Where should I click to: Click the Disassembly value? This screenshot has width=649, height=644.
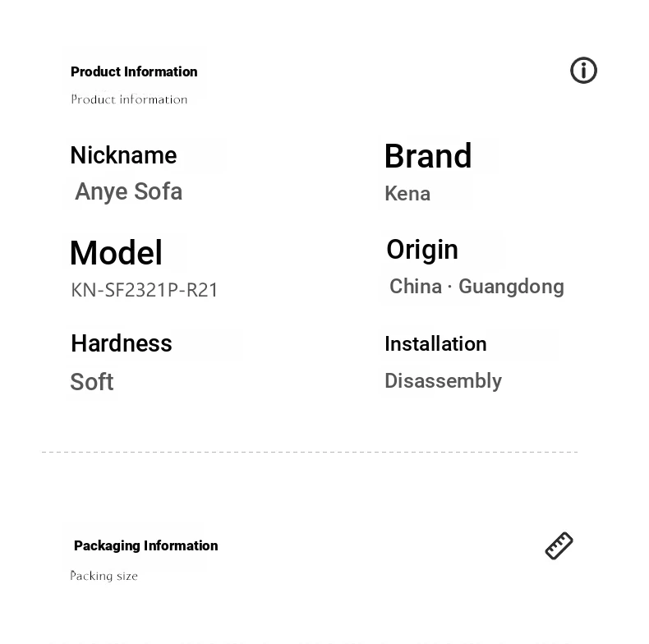point(443,381)
